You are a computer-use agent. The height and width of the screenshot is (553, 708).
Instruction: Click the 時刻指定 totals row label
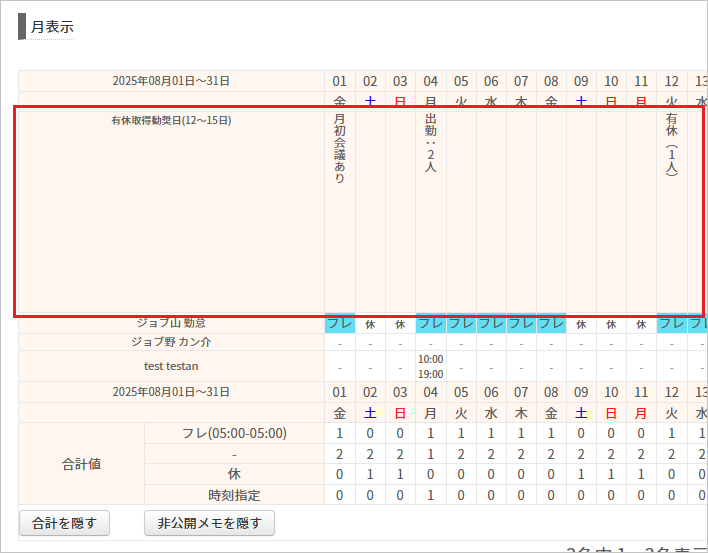(234, 494)
